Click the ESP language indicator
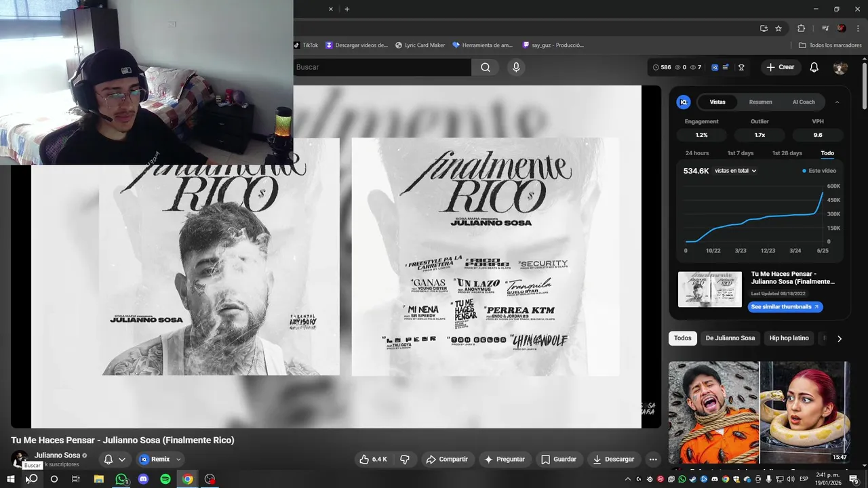 tap(804, 479)
